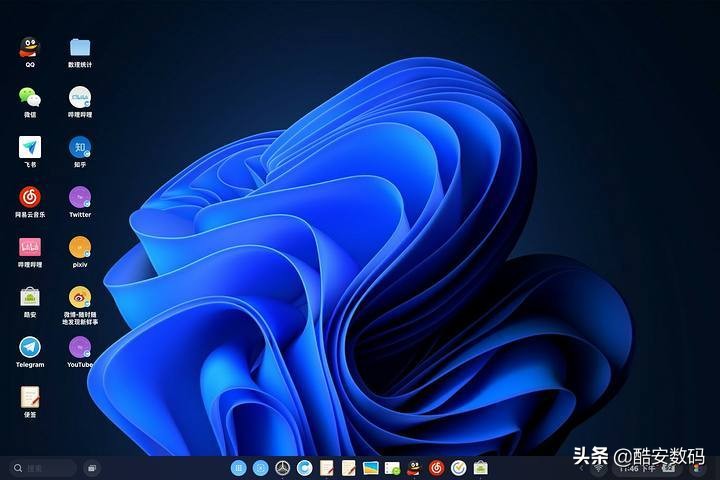Open the blue grid app launcher in taskbar
The width and height of the screenshot is (720, 480).
coord(238,468)
